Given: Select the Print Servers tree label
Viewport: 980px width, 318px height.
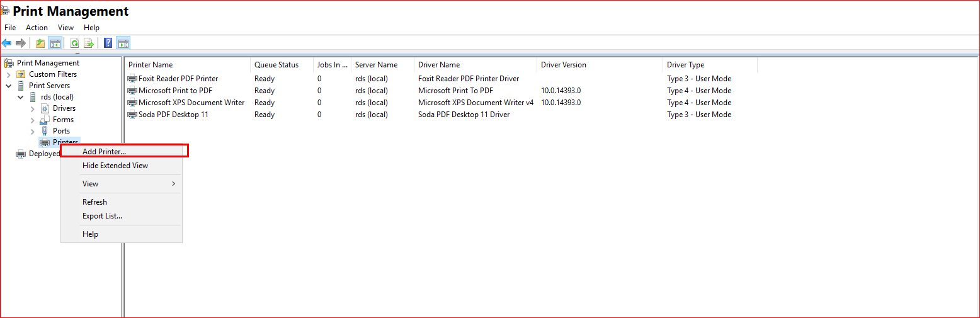Looking at the screenshot, I should click(49, 86).
